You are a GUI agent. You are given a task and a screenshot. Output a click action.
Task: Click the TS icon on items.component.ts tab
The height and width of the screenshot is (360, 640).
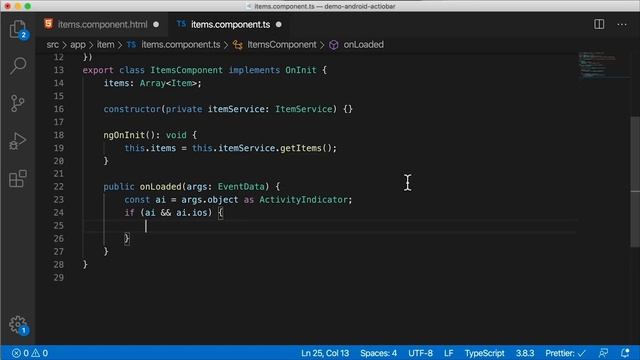point(181,24)
